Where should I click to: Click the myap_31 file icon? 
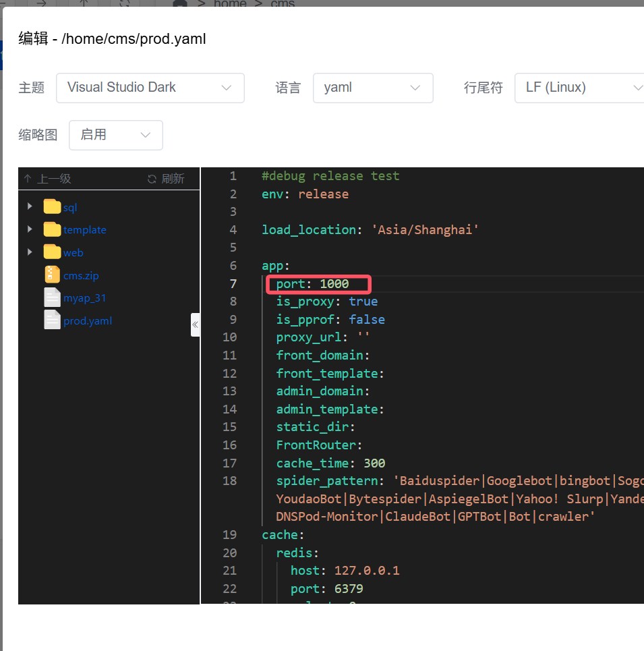point(52,298)
